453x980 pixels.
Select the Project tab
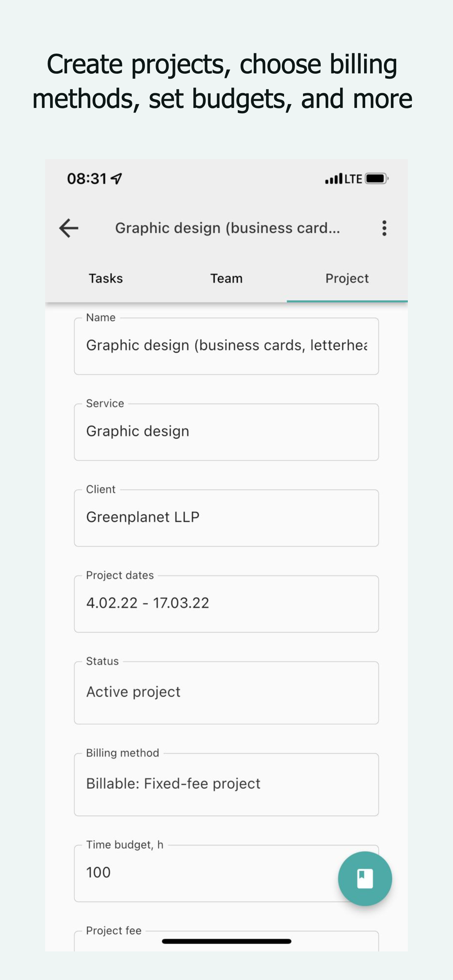tap(347, 278)
